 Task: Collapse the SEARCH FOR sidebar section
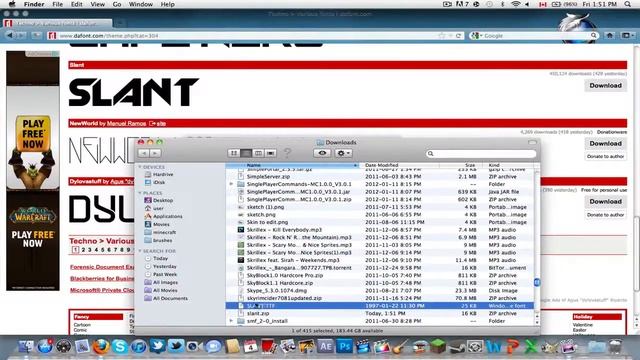[x=140, y=251]
